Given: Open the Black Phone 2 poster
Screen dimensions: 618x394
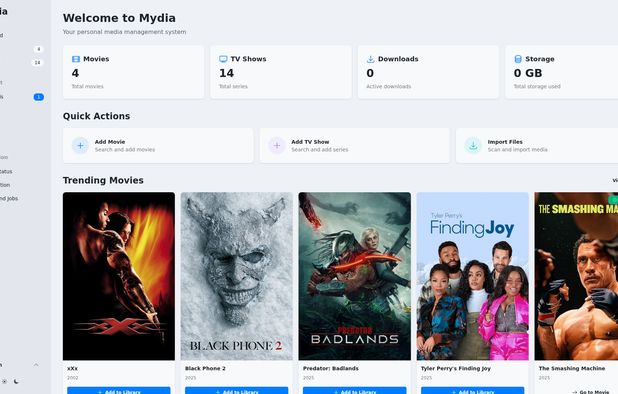Looking at the screenshot, I should [236, 276].
